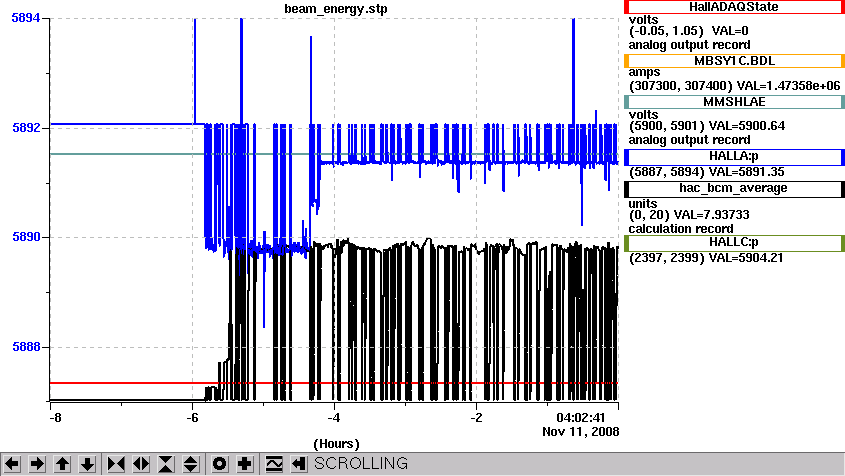Screen dimensions: 845x476
Task: Click the VAL=7.93733 readout for hac_bcm_average
Action: [x=712, y=215]
